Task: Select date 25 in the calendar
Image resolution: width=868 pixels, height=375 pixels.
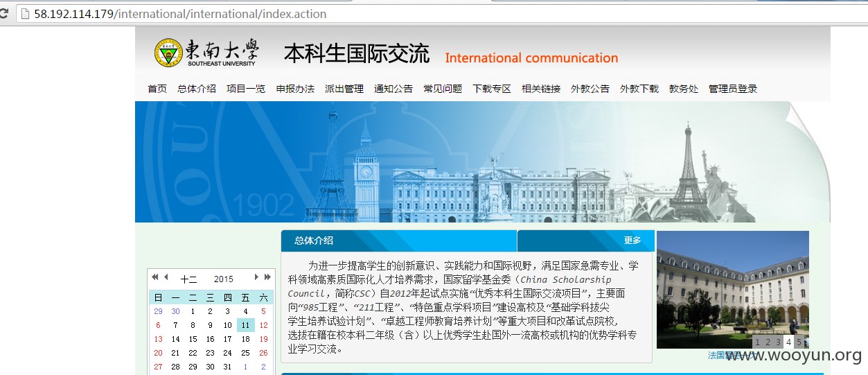Action: point(245,353)
